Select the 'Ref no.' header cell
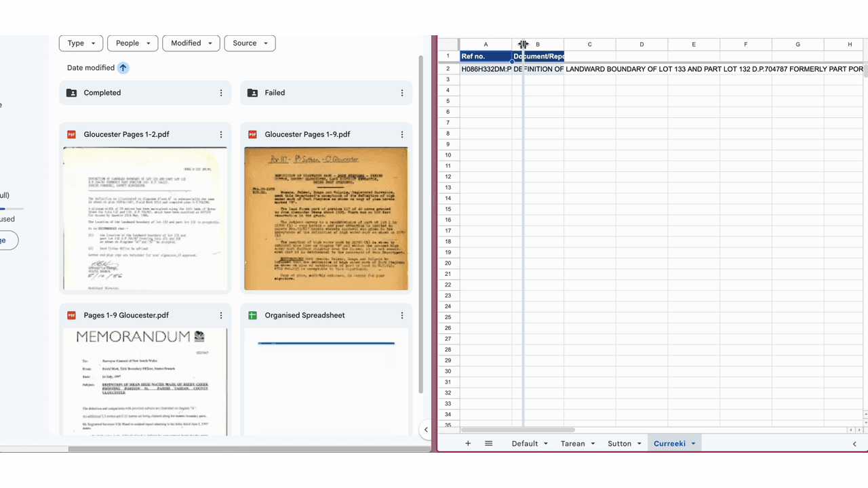Image resolution: width=868 pixels, height=488 pixels. pyautogui.click(x=486, y=56)
